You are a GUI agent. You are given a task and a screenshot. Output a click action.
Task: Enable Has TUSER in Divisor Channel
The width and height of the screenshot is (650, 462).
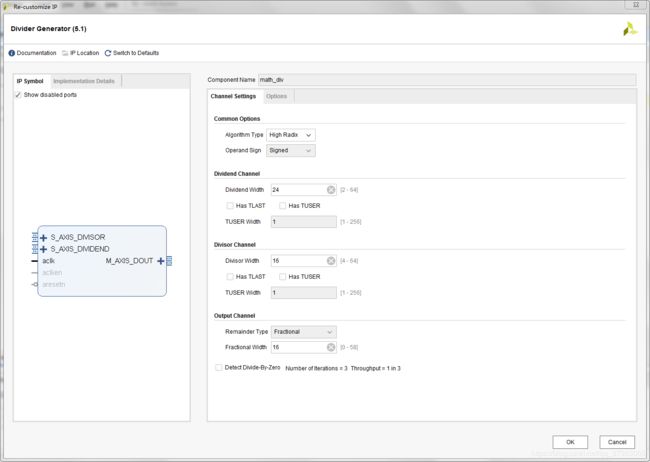point(283,277)
